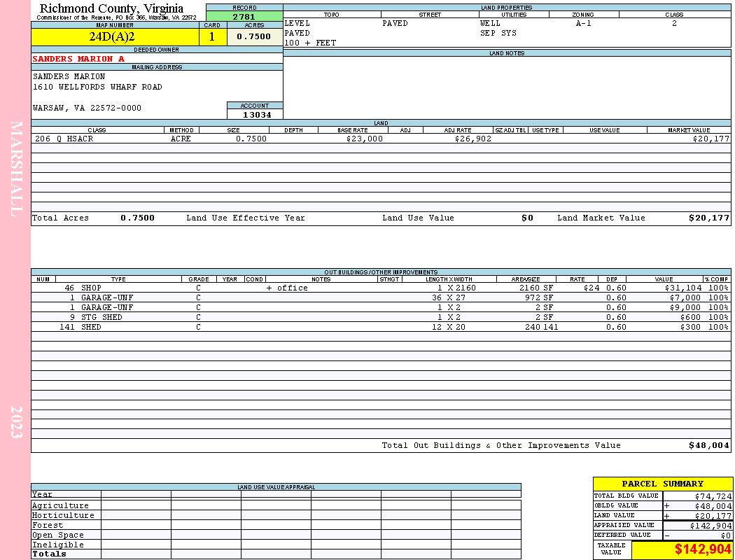Image resolution: width=735 pixels, height=560 pixels.
Task: Click the 2160 SF area cell
Action: (x=536, y=288)
